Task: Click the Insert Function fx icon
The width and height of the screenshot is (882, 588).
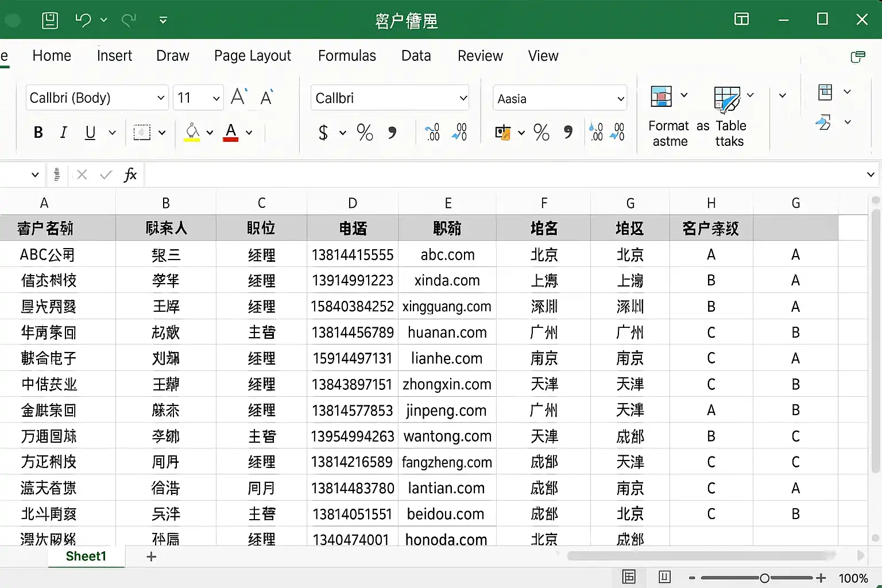Action: (x=130, y=175)
